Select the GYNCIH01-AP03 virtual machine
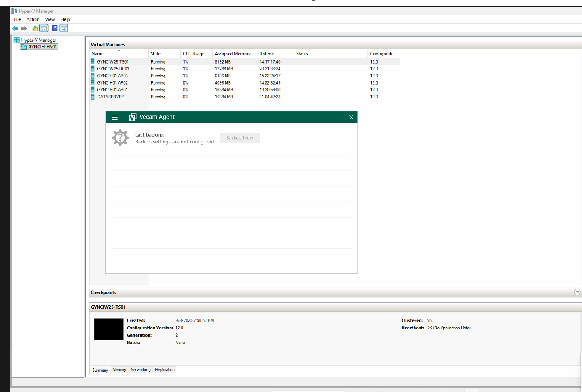This screenshot has width=582, height=392. 112,76
